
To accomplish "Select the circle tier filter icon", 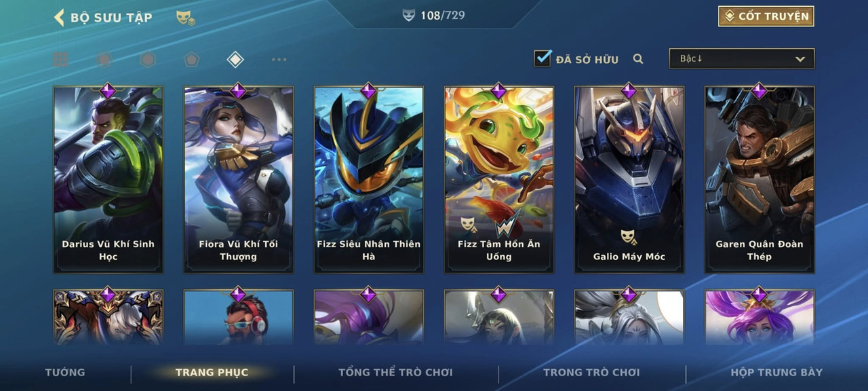I will (x=104, y=60).
